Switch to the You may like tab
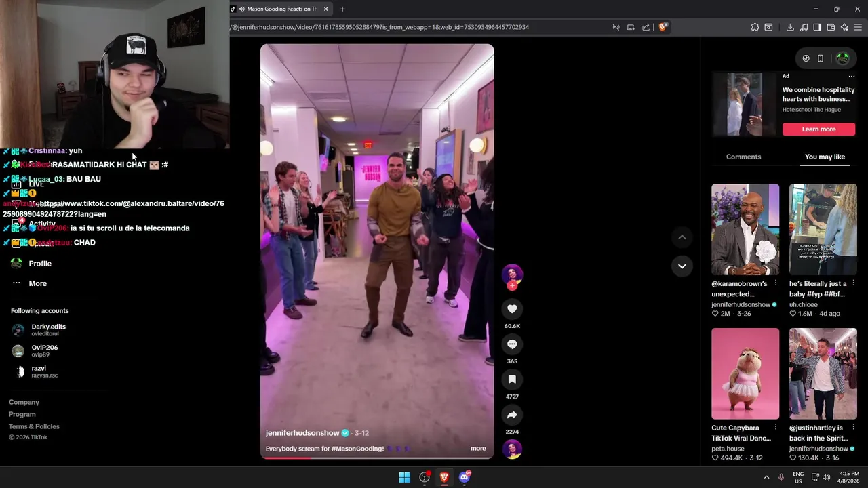 pos(825,157)
